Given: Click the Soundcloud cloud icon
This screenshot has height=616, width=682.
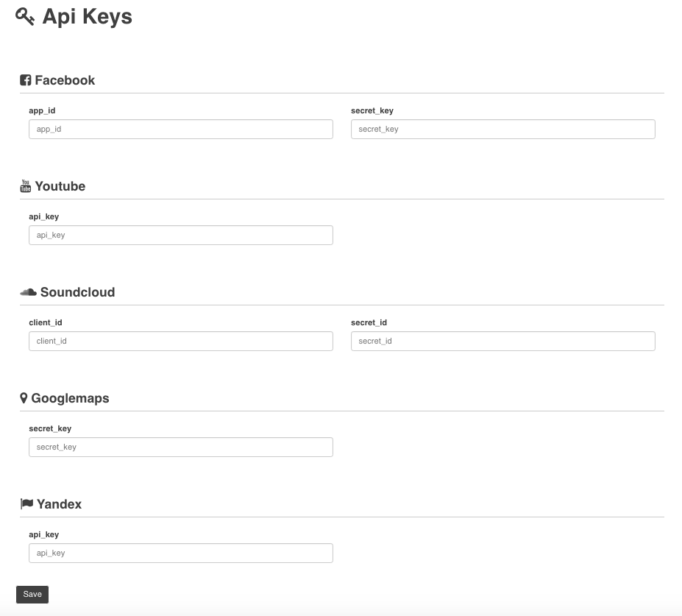Looking at the screenshot, I should 28,292.
